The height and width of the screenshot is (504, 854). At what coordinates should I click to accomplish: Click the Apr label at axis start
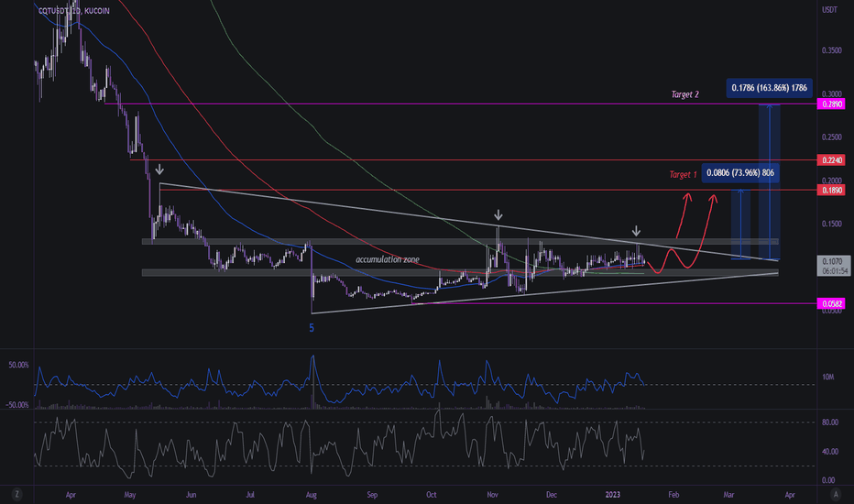71,495
